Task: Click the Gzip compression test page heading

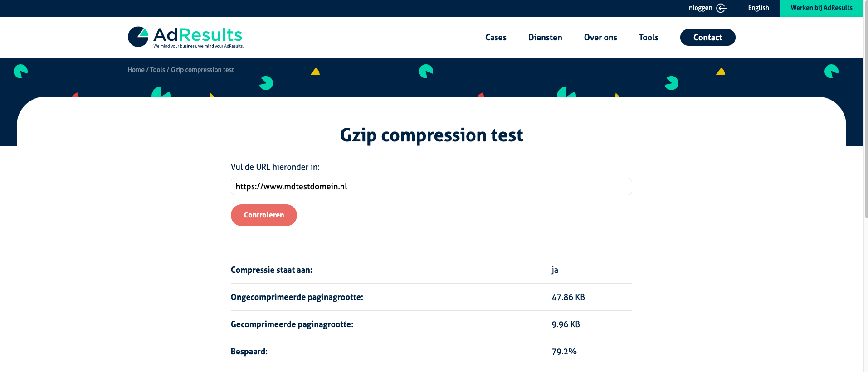Action: pyautogui.click(x=431, y=135)
